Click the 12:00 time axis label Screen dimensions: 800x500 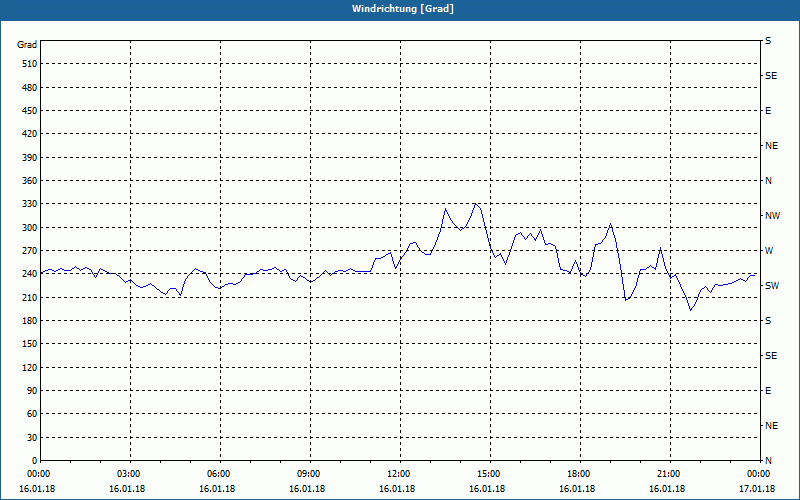tap(401, 474)
